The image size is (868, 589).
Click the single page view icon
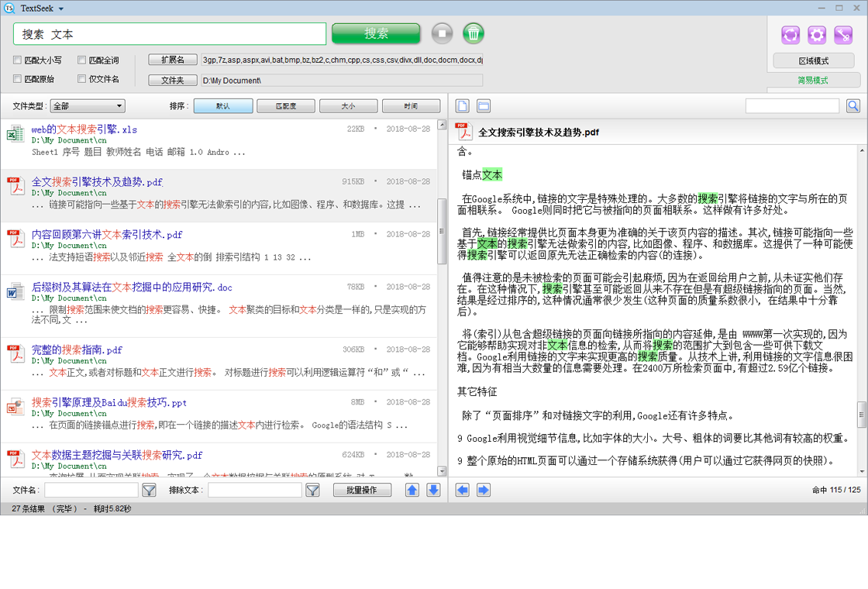tap(462, 105)
